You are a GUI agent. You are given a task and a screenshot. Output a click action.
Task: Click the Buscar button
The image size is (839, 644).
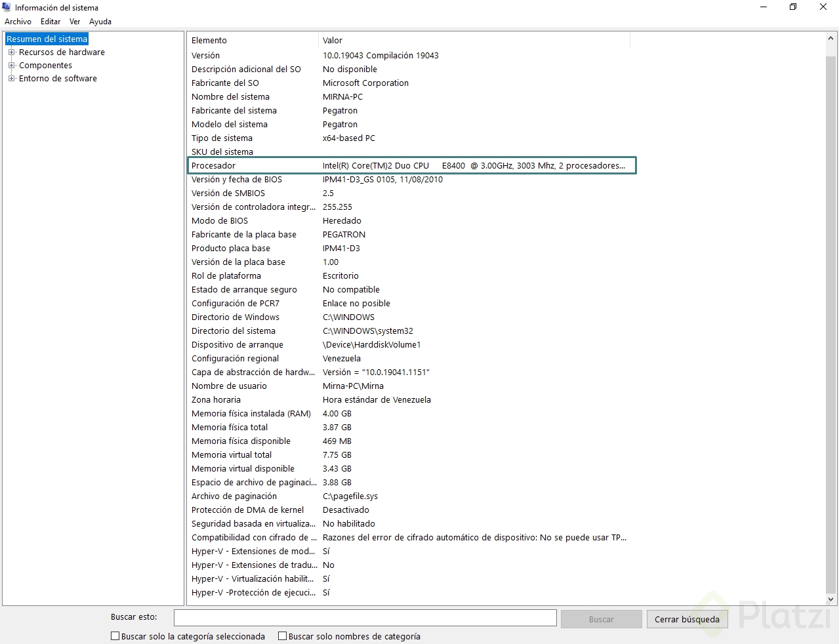point(602,619)
